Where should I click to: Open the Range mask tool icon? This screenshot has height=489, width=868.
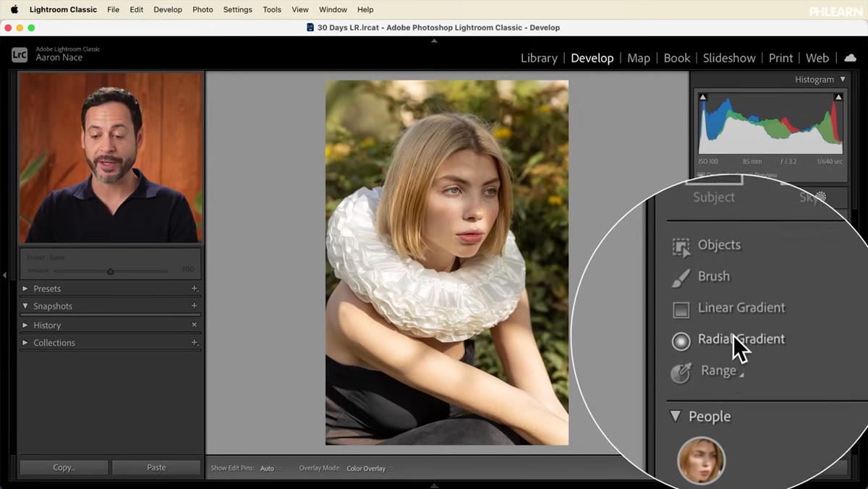tap(681, 373)
